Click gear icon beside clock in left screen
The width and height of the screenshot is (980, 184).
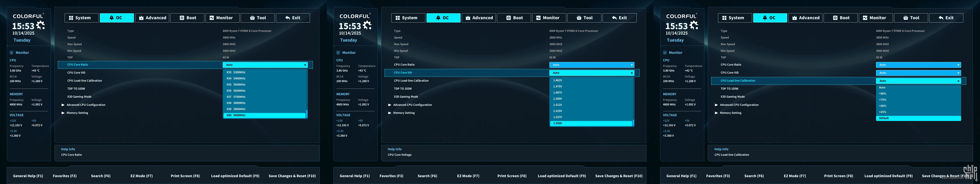40,25
